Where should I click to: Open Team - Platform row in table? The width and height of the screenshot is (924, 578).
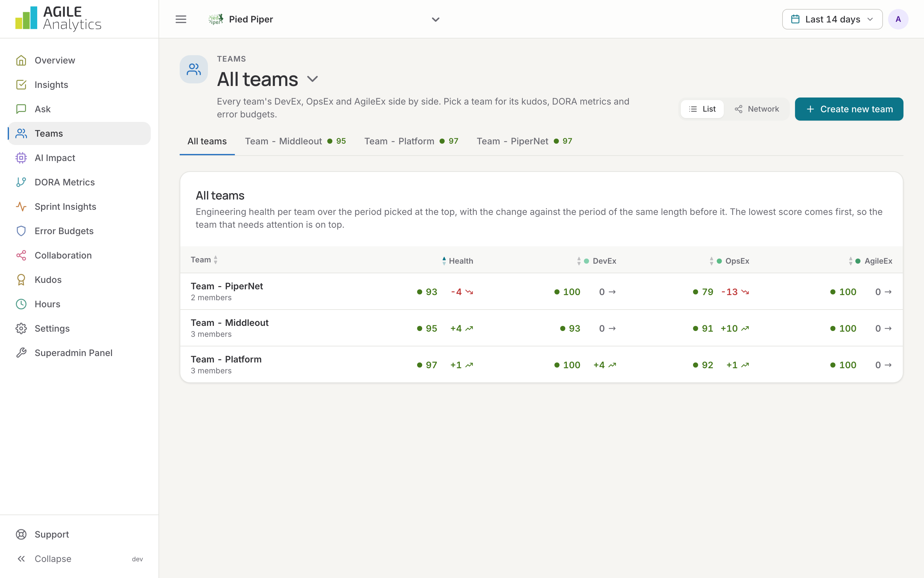[541, 364]
